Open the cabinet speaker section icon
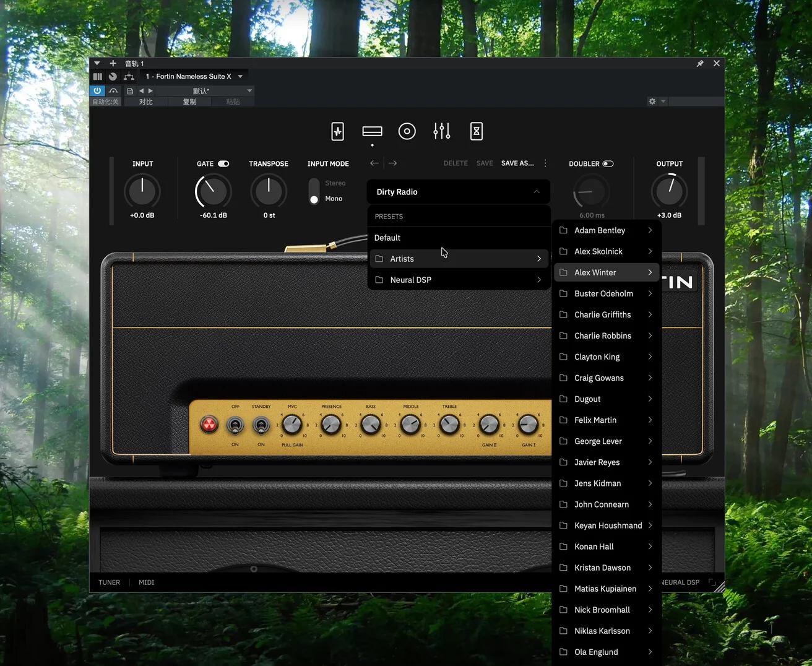Screen dimensions: 812x666 point(407,131)
